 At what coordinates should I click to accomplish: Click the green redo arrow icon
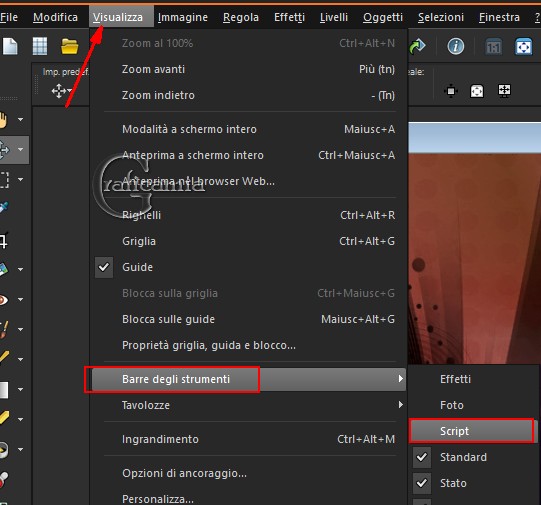(417, 46)
